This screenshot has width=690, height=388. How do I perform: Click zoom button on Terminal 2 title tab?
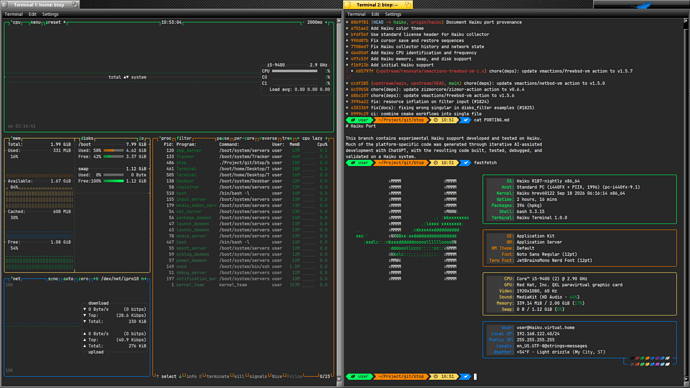[x=407, y=4]
